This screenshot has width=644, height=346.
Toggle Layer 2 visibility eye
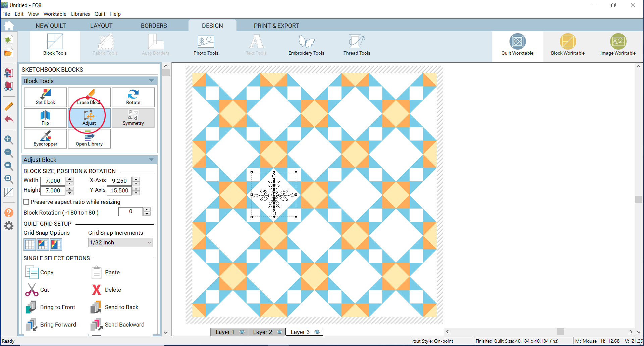point(279,332)
